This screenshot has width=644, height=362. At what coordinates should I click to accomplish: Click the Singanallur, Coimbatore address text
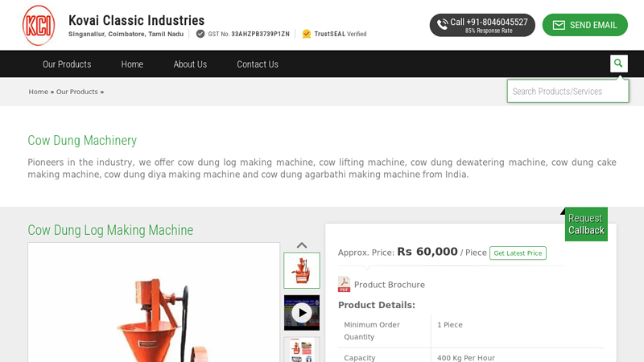(126, 34)
